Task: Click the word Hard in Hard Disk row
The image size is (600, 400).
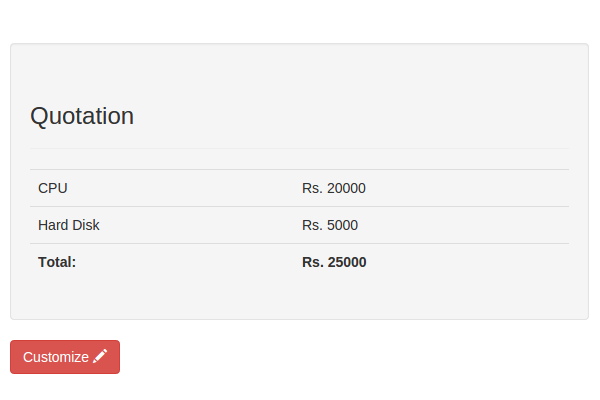Action: (x=53, y=225)
